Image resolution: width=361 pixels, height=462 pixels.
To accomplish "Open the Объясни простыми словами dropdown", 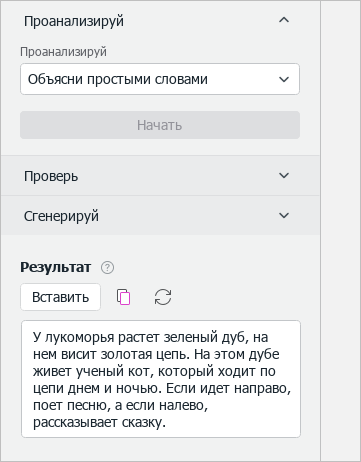I will 160,79.
